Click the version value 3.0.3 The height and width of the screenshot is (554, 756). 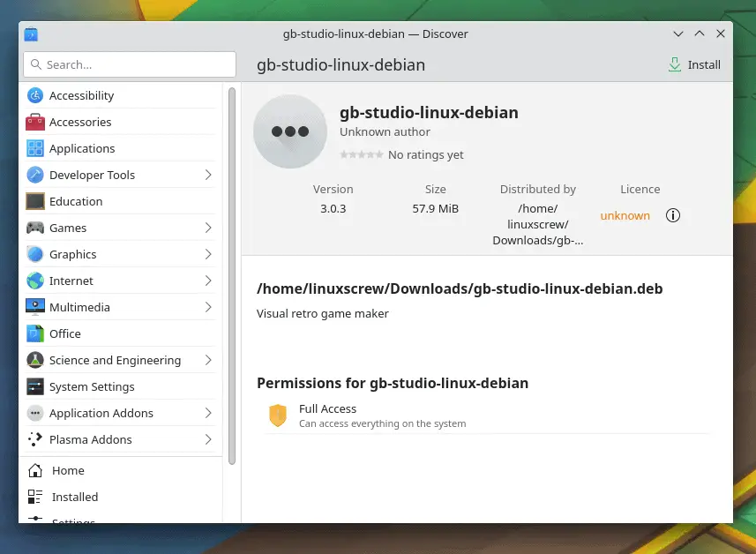coord(333,208)
